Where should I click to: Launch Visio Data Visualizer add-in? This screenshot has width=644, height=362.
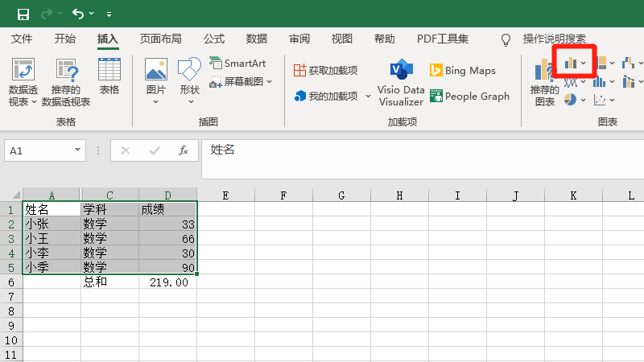click(401, 83)
